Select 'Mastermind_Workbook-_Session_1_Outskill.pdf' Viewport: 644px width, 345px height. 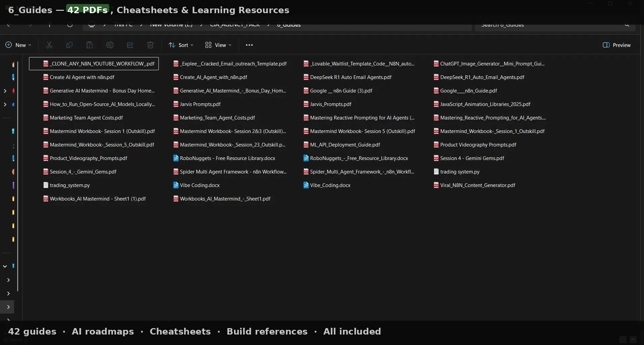click(x=489, y=131)
